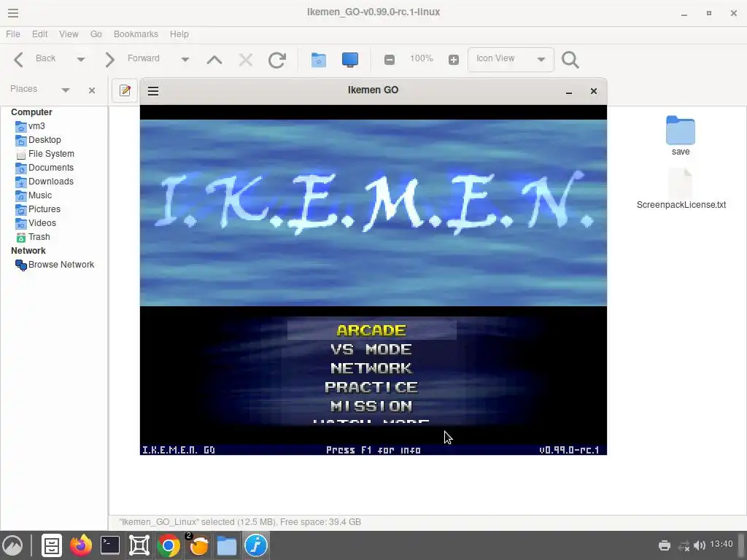Open the File menu

tap(13, 34)
